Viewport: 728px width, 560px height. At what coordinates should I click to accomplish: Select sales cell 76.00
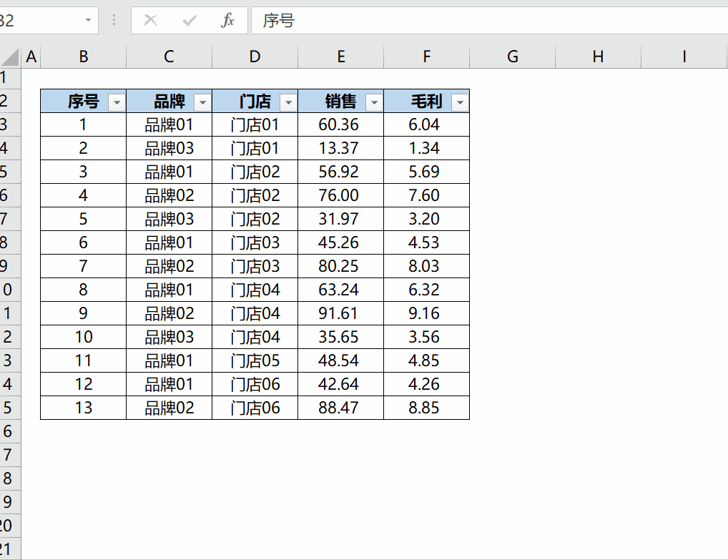click(x=341, y=195)
